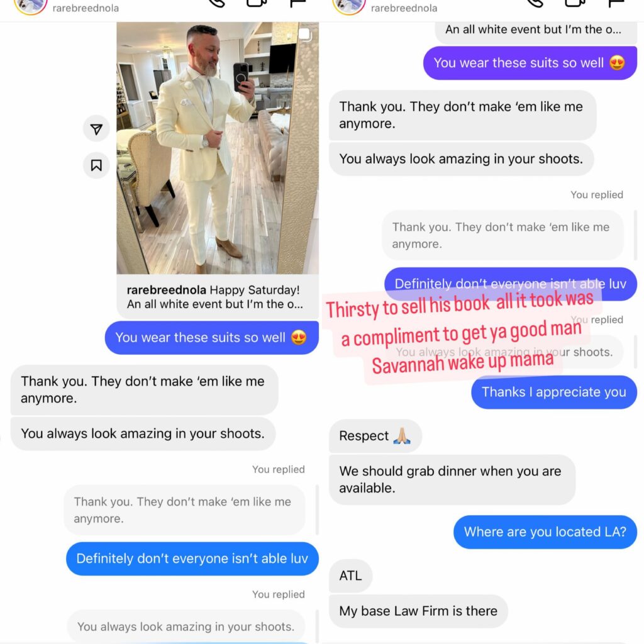Select 'Thanks I appreciate you' message bubble

(x=554, y=392)
